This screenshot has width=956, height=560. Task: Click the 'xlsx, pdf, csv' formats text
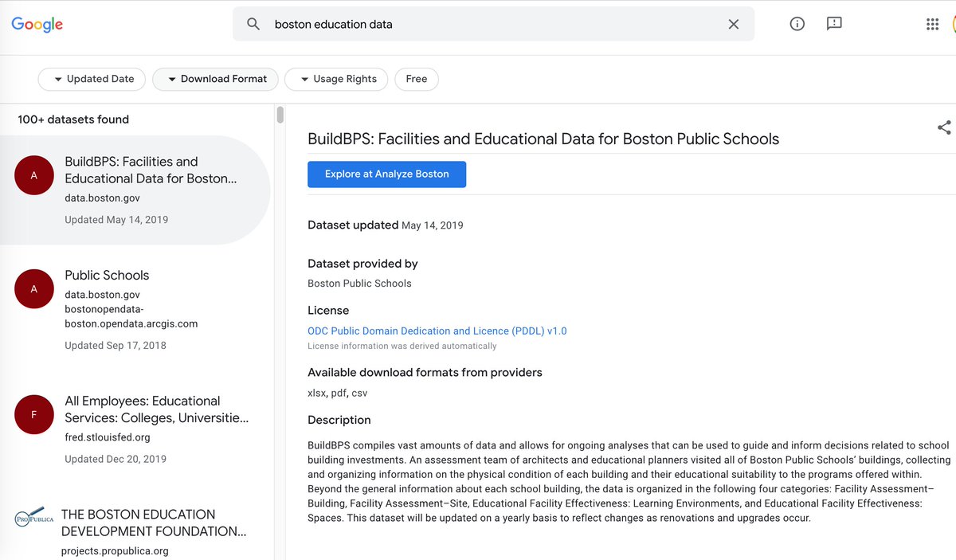pyautogui.click(x=338, y=393)
